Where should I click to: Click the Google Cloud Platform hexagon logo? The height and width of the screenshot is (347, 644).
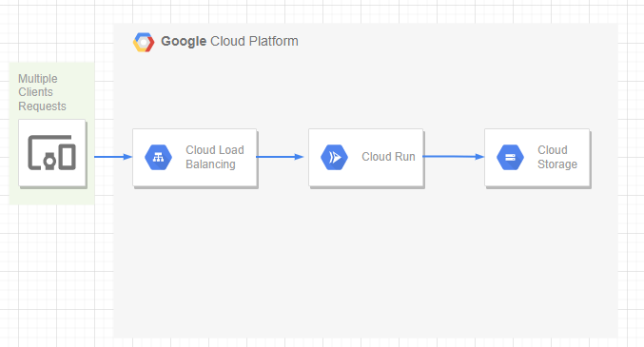[x=144, y=42]
